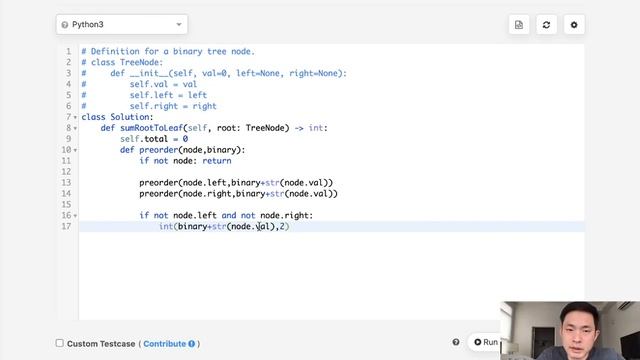Screen dimensions: 640x360
Task: Click the help icon beside Python3
Action: pyautogui.click(x=64, y=25)
